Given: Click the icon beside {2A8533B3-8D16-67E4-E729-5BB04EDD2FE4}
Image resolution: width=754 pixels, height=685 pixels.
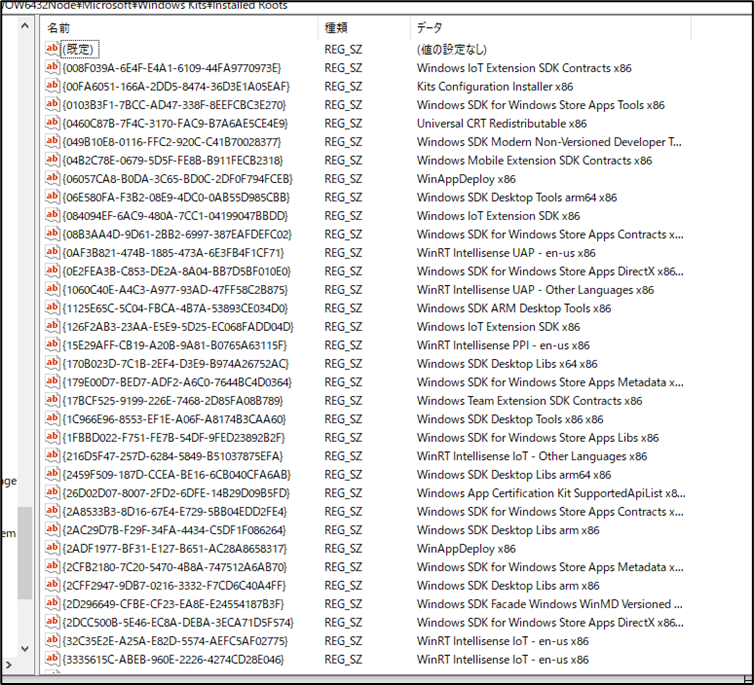Looking at the screenshot, I should pyautogui.click(x=52, y=511).
